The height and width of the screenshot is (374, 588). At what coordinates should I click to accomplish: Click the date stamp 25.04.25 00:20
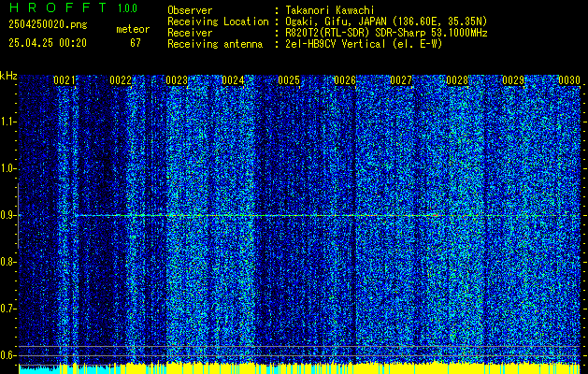48,43
